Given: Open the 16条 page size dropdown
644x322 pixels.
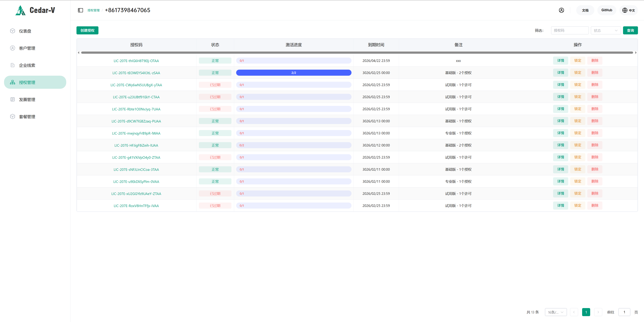Looking at the screenshot, I should [555, 312].
